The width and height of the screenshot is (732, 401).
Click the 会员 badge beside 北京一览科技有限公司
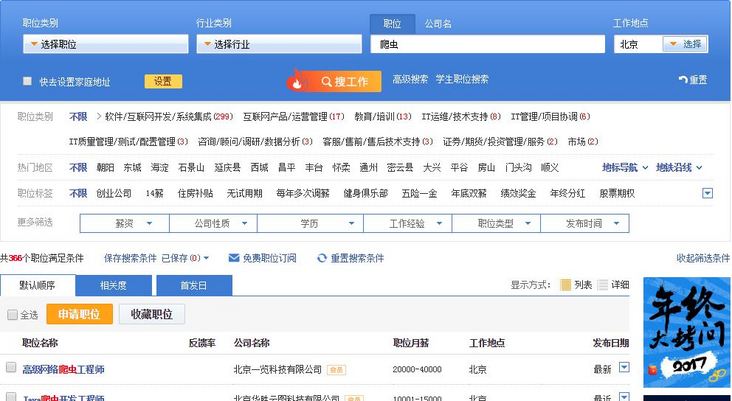click(x=336, y=370)
